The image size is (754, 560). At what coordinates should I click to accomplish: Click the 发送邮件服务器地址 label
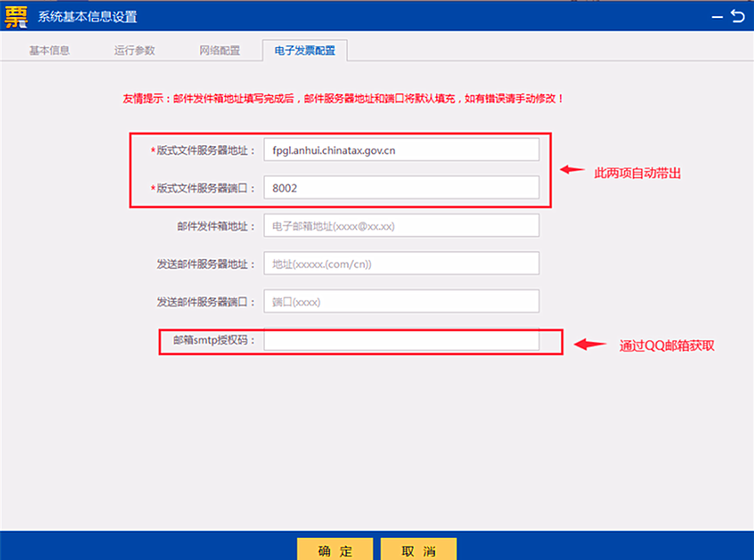pyautogui.click(x=205, y=264)
